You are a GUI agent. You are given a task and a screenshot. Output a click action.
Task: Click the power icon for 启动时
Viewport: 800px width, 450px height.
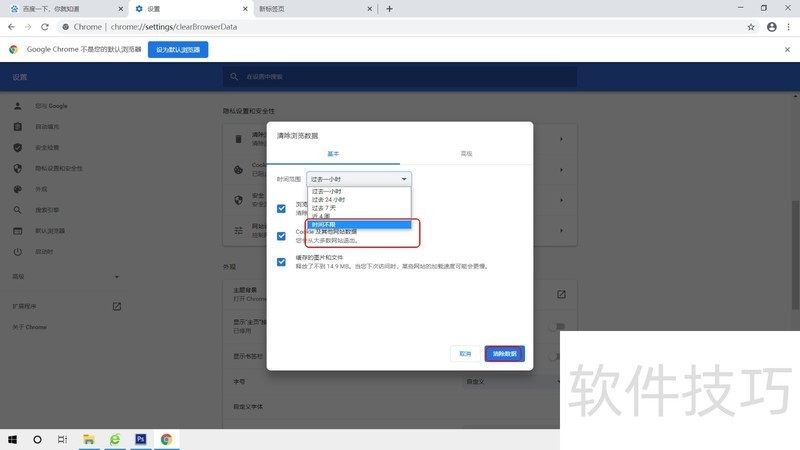[17, 252]
